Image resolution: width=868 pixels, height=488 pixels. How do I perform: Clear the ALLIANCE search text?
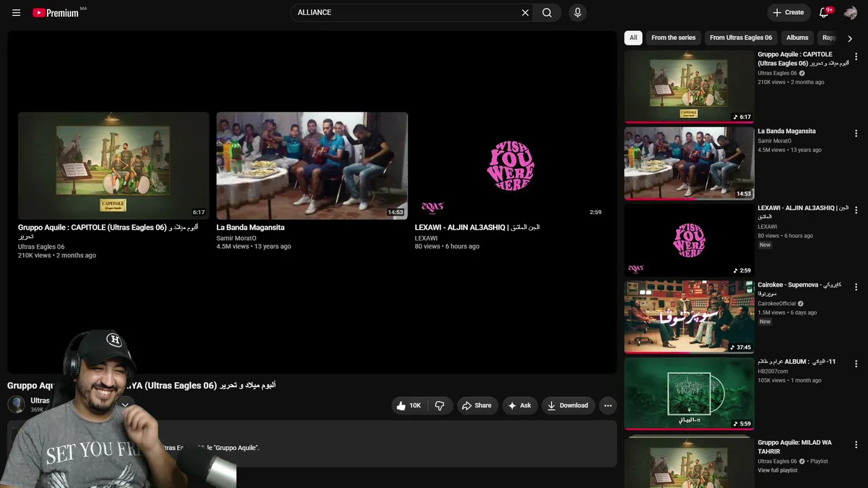point(525,12)
